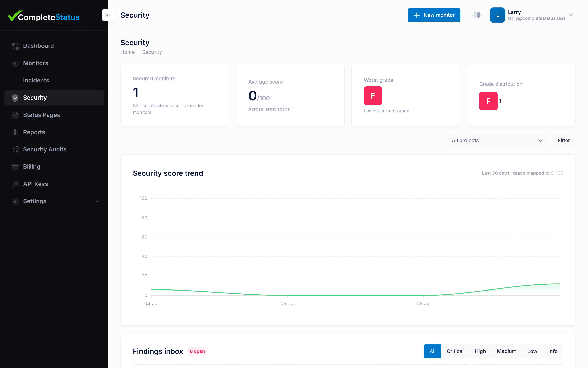Click the Reports bar chart icon
The height and width of the screenshot is (368, 588).
pos(15,132)
